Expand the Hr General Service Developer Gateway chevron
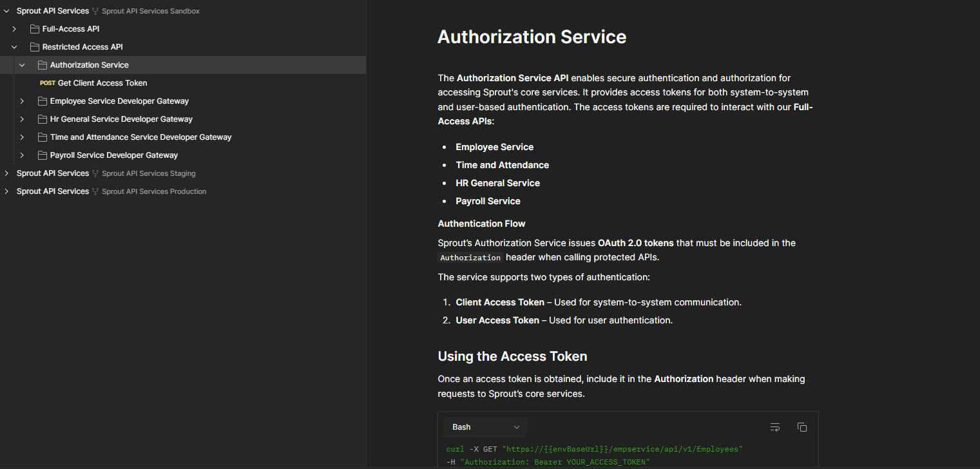The image size is (980, 469). click(x=22, y=119)
